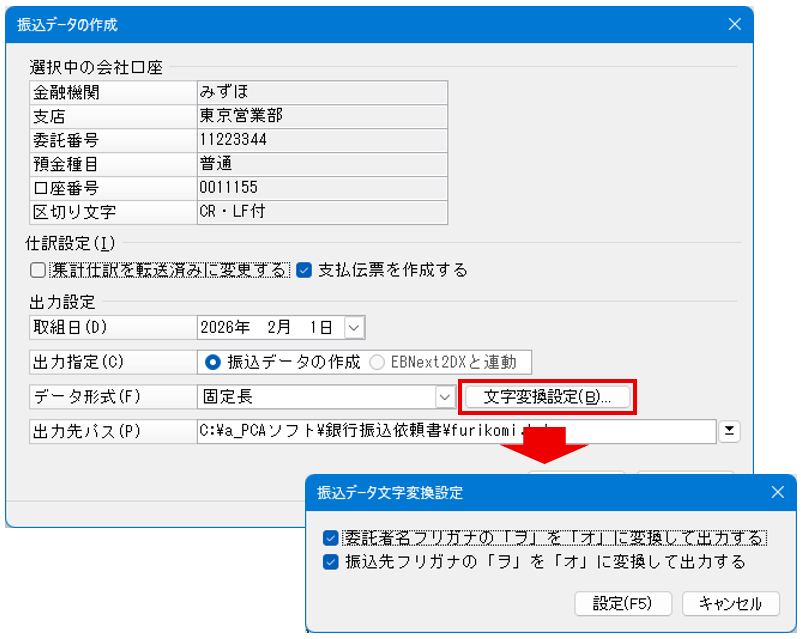Viewport: 801px width, 639px height.
Task: Toggle 委託者名フリガナ conversion checkbox
Action: tap(331, 537)
